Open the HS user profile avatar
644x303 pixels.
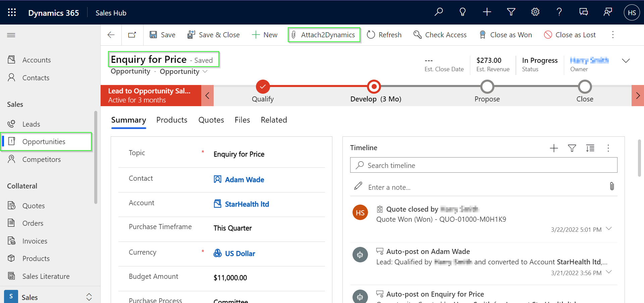coord(632,12)
